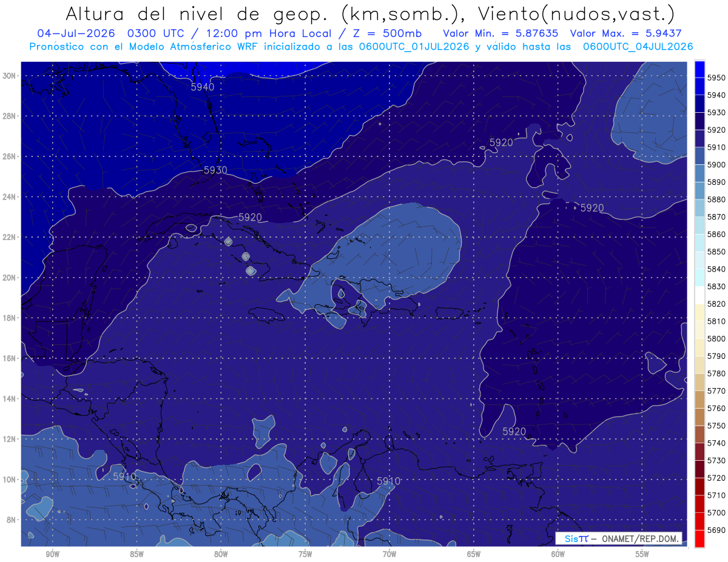
Task: Click the '14N' latitude axis label
Action: 9,399
